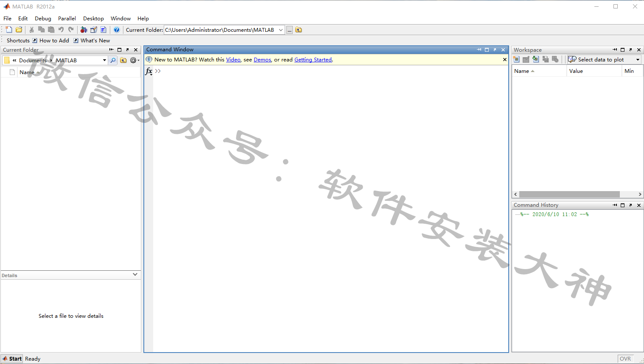Undock the Workspace panel
The image size is (644, 364).
coord(631,50)
